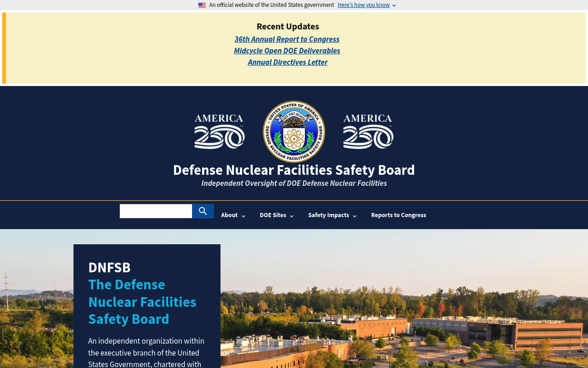Viewport: 588px width, 368px height.
Task: Expand the "Here's how you know" banner
Action: [367, 5]
